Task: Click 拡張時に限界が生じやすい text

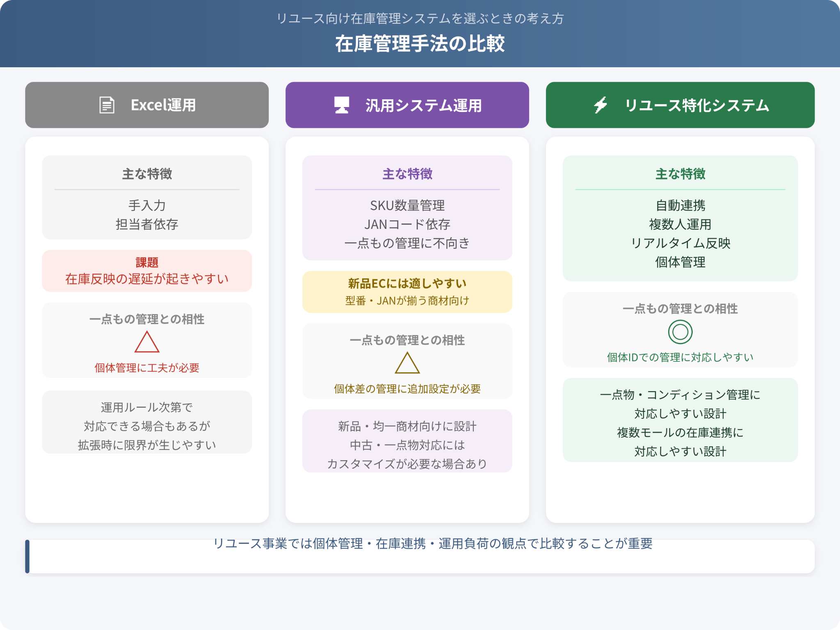Action: click(147, 445)
